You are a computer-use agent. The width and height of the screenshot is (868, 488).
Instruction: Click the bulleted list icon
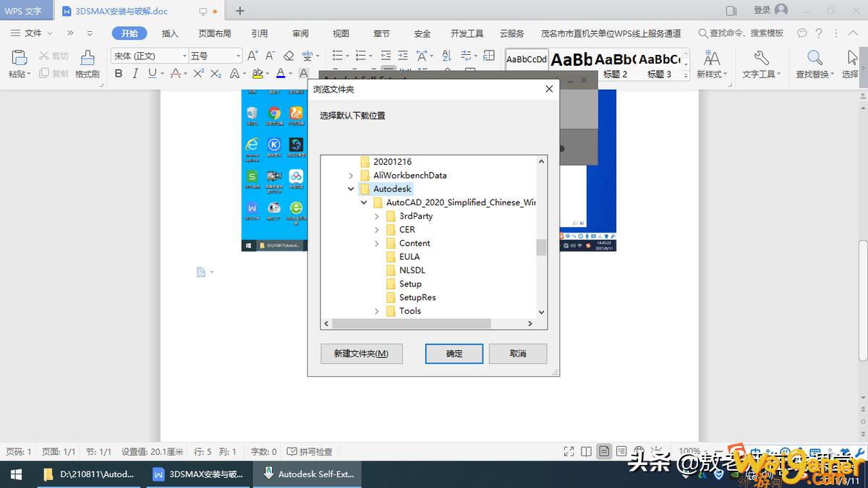coord(337,56)
